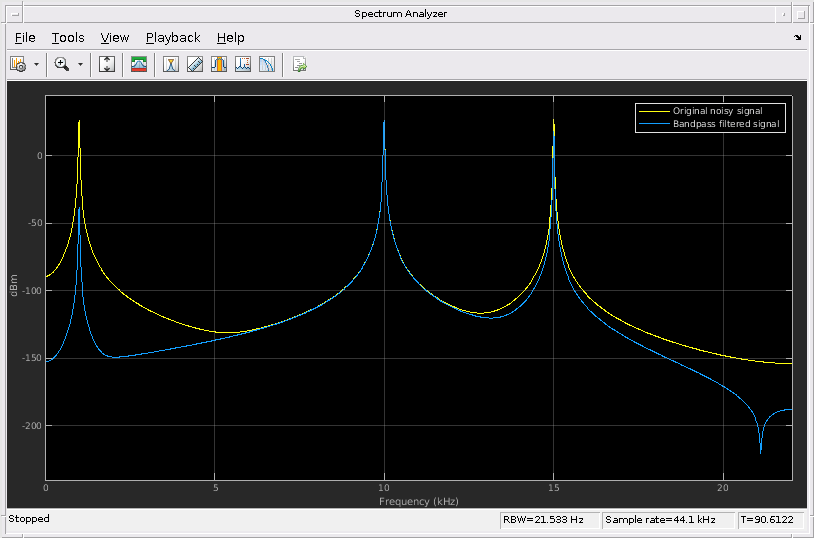Expand the settings icon dropdown arrow
814x538 pixels.
[36, 64]
